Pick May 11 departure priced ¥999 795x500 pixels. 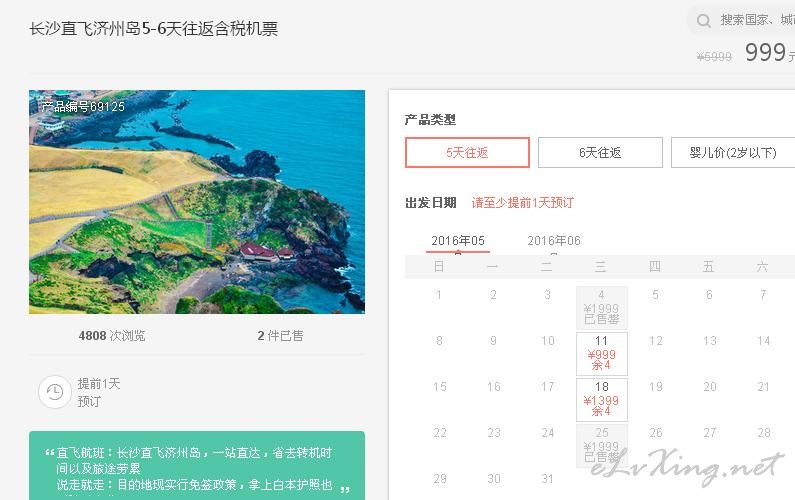601,353
